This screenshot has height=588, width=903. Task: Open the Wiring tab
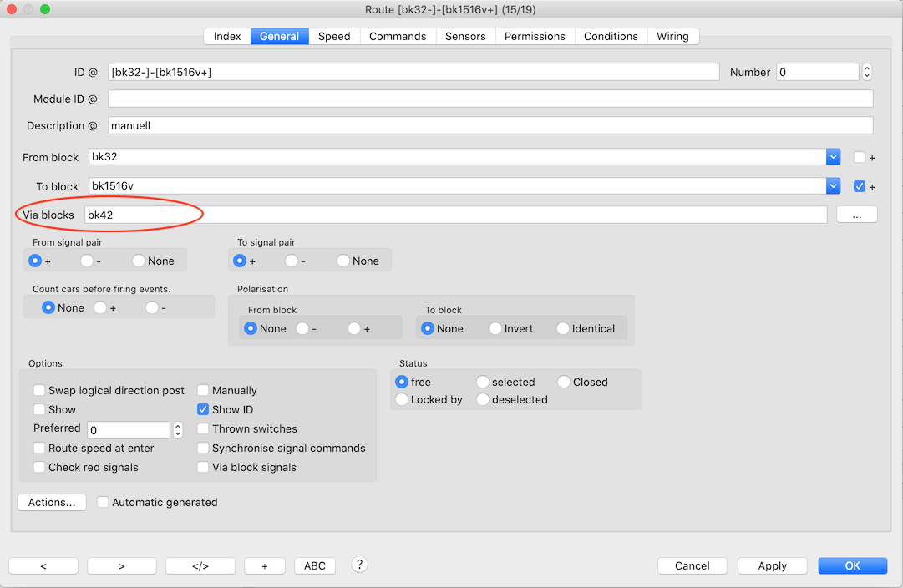[x=672, y=36]
